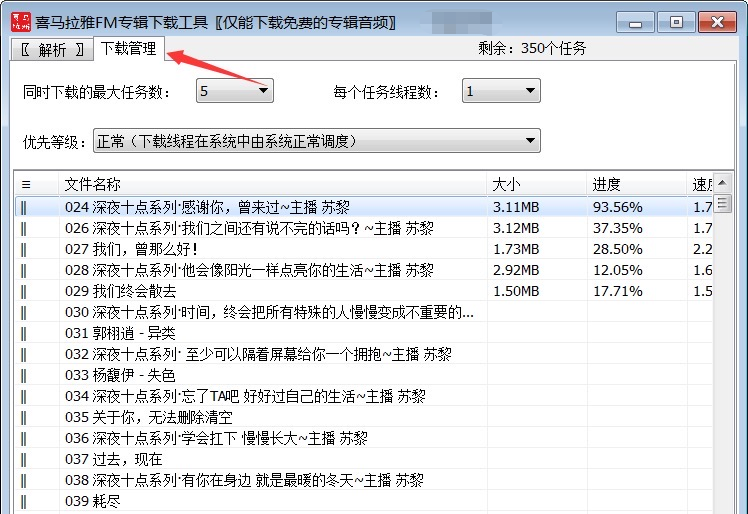Select file 030 时间，终会把所有特殊的人
This screenshot has width=748, height=514.
[270, 312]
